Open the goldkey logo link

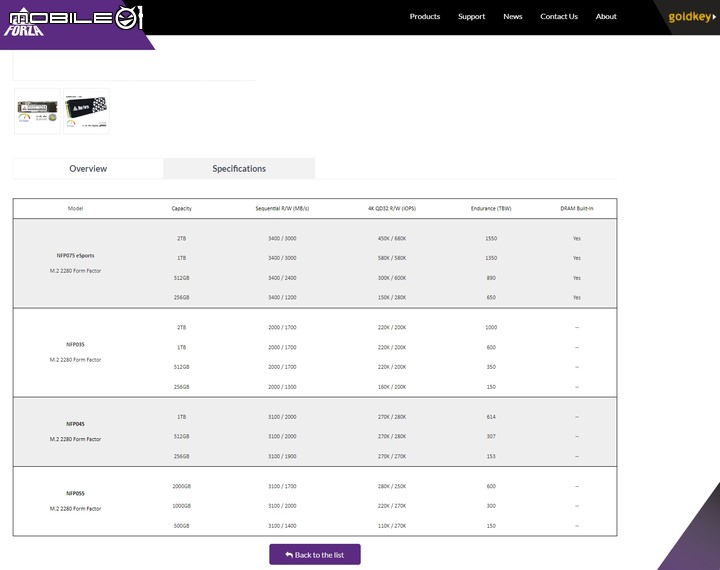pos(692,17)
